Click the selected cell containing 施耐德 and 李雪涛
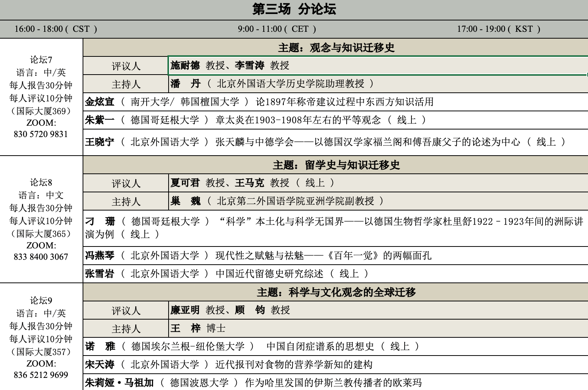Viewport: 588px width, 390px height. (x=377, y=66)
